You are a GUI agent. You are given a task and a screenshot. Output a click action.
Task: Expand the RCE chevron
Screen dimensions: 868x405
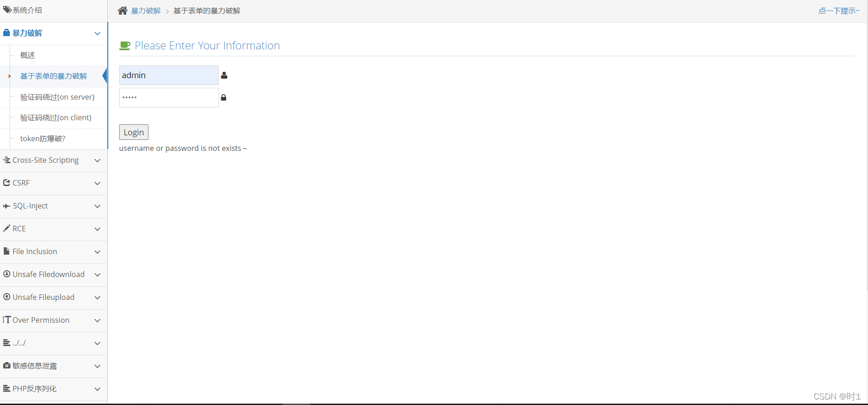97,229
